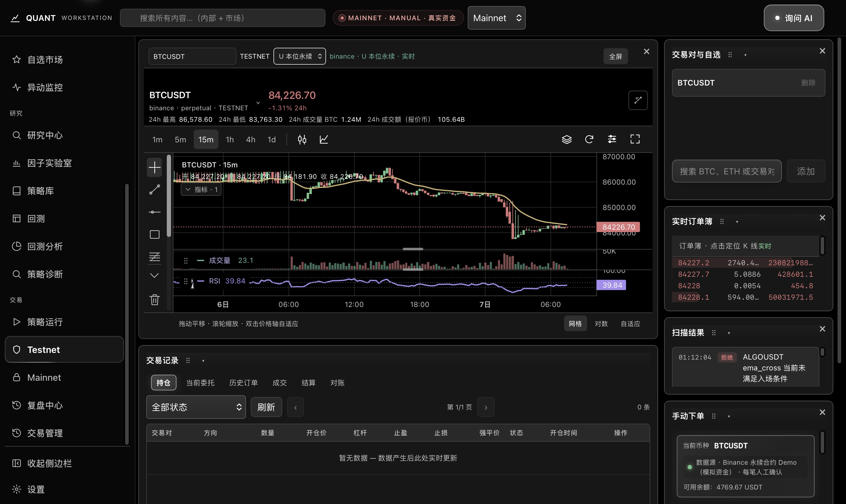Switch to the 历史订单 tab
Image resolution: width=846 pixels, height=504 pixels.
pyautogui.click(x=244, y=383)
